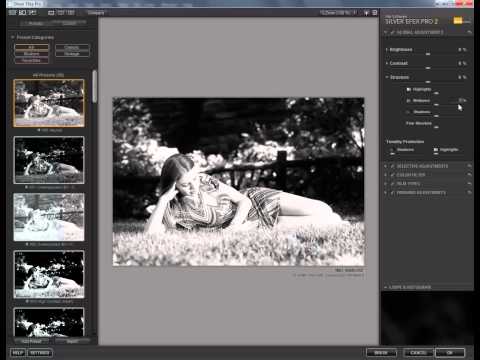
Task: Click the Contrast slider track
Action: coord(428,68)
